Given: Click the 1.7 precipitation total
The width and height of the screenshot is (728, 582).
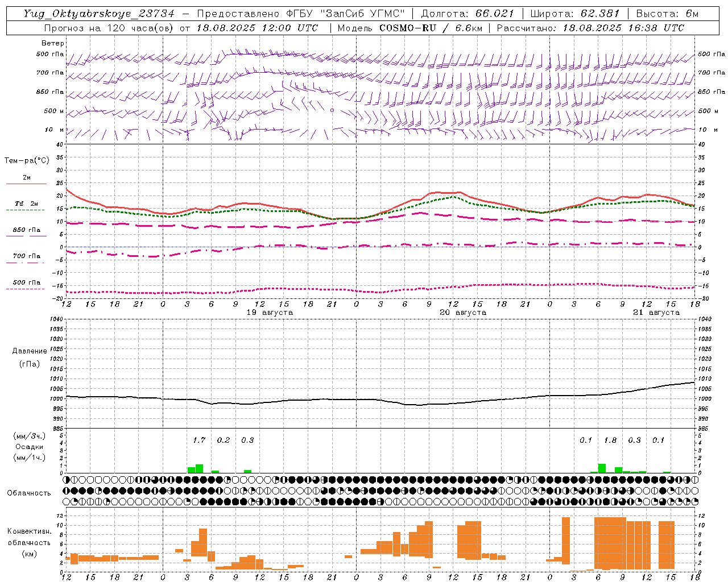Looking at the screenshot, I should (199, 440).
